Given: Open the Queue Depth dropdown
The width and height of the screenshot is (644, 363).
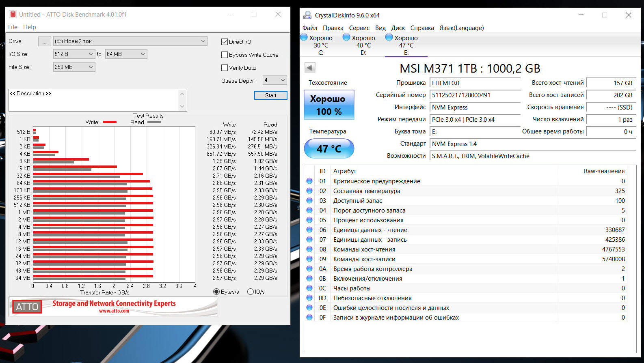Looking at the screenshot, I should point(275,80).
